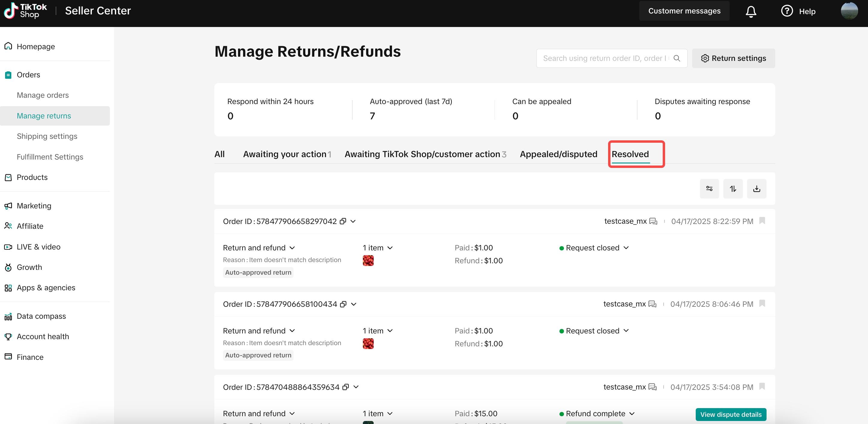
Task: Toggle bookmark flag on second order
Action: pos(762,303)
